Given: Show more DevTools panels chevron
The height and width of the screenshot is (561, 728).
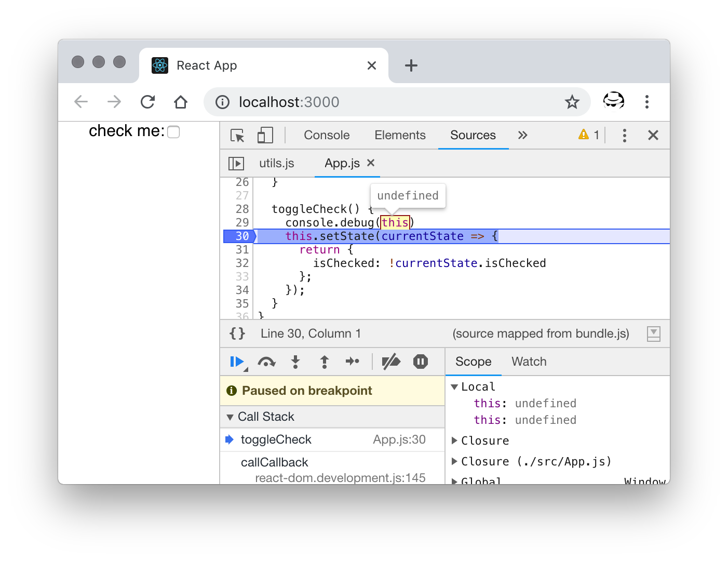Looking at the screenshot, I should pyautogui.click(x=522, y=135).
